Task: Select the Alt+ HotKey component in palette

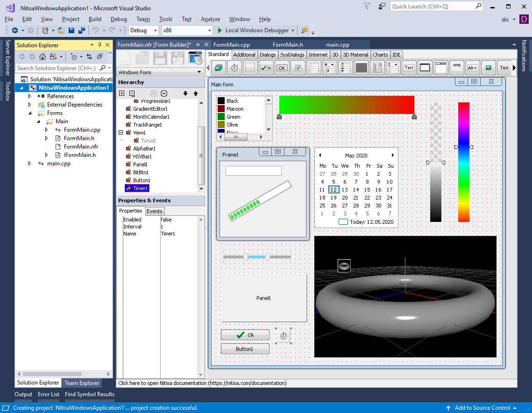Action: coord(472,68)
